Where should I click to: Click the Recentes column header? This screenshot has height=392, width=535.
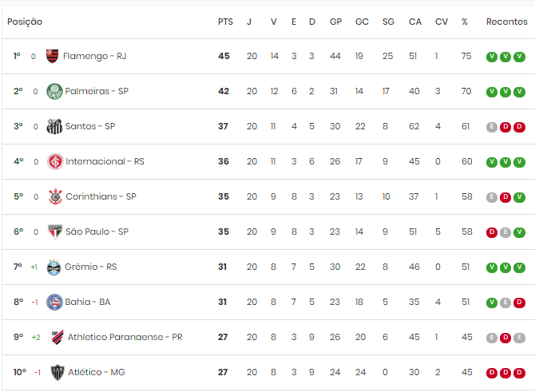(507, 22)
